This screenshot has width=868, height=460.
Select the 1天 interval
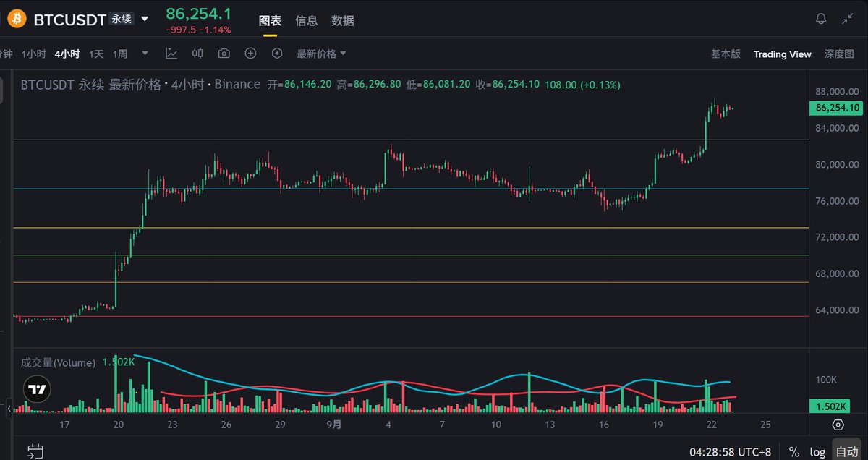[x=96, y=54]
